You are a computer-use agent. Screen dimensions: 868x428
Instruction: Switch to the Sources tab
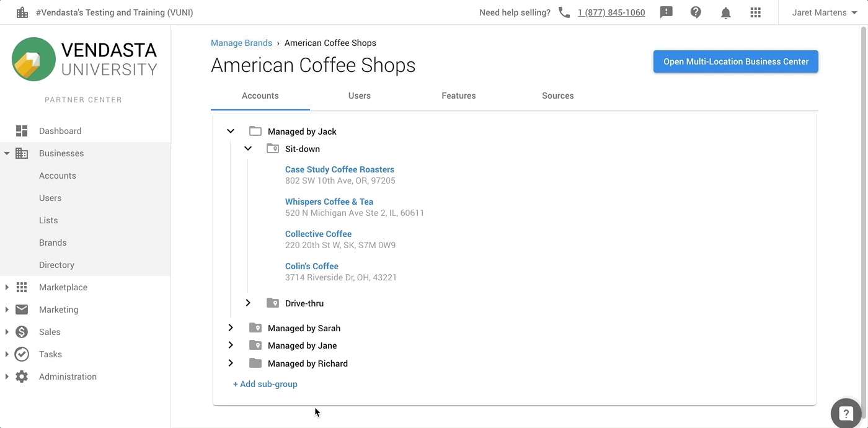558,96
